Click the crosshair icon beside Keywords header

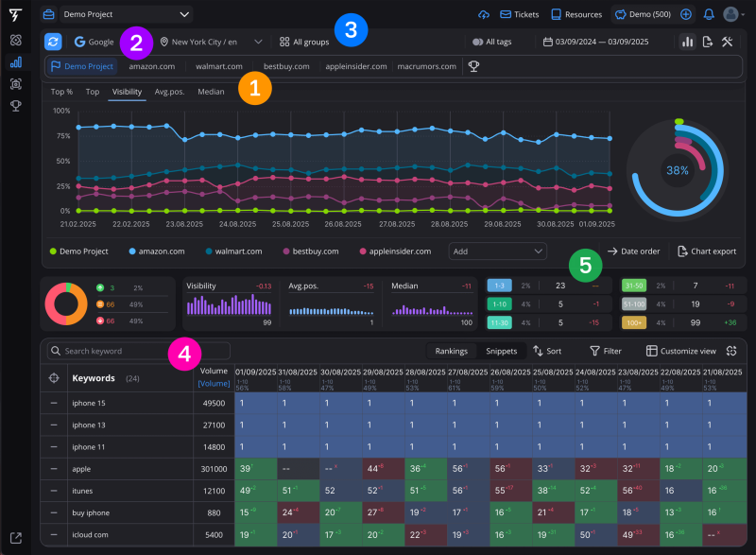tap(56, 377)
